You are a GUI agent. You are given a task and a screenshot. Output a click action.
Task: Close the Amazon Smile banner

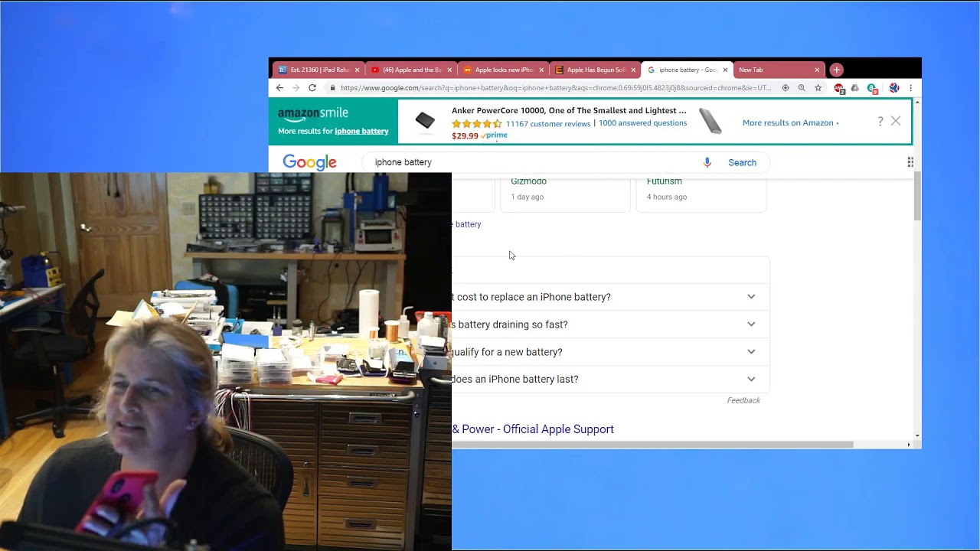pos(896,121)
